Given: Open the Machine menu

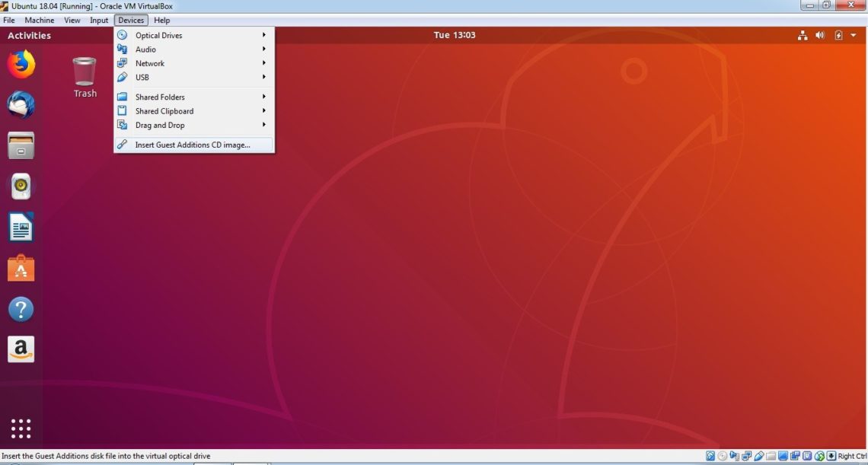Looking at the screenshot, I should [39, 21].
